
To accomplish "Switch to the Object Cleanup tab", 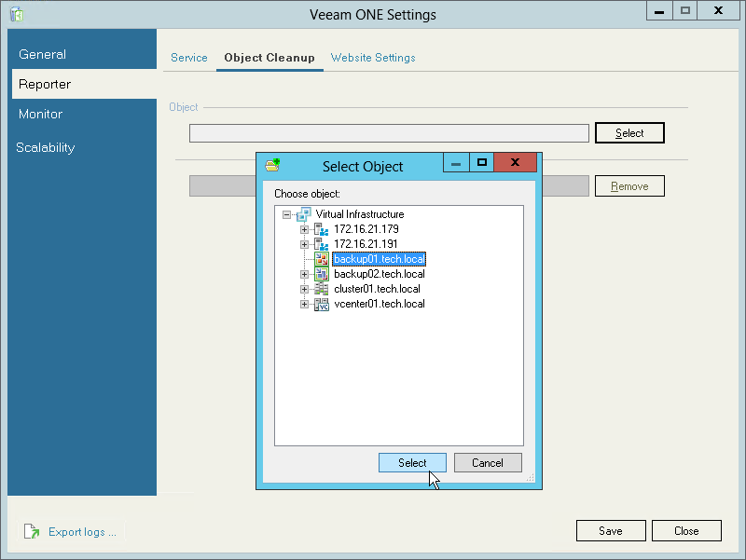I will (269, 58).
